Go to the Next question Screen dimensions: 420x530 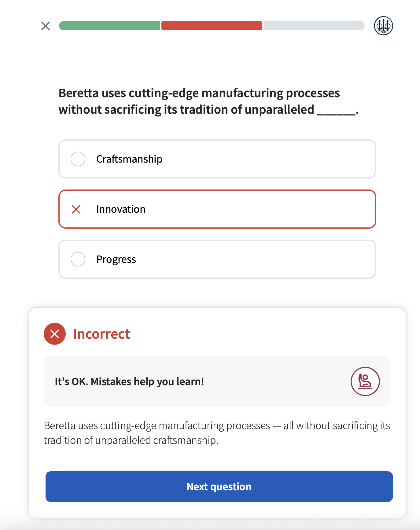tap(219, 487)
